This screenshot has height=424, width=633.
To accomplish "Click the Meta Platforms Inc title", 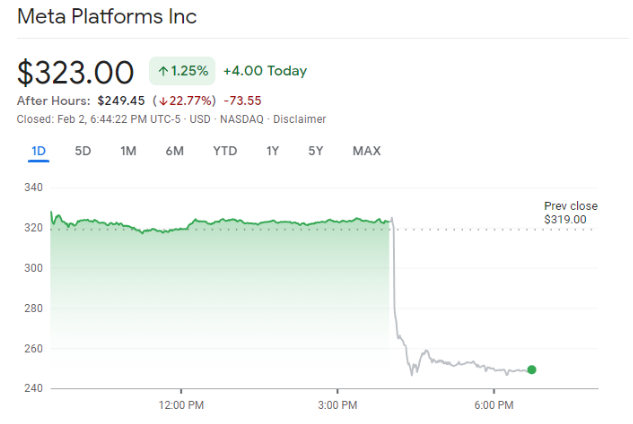I will click(107, 17).
